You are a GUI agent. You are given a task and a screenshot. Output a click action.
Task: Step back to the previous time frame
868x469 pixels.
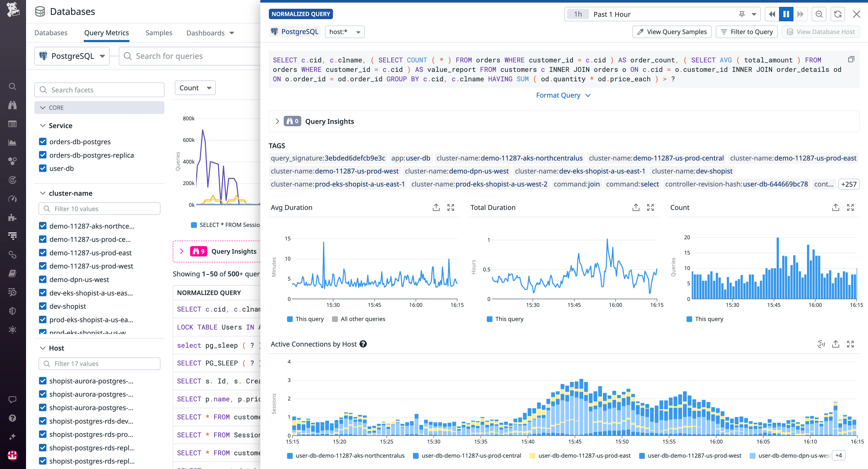[772, 14]
